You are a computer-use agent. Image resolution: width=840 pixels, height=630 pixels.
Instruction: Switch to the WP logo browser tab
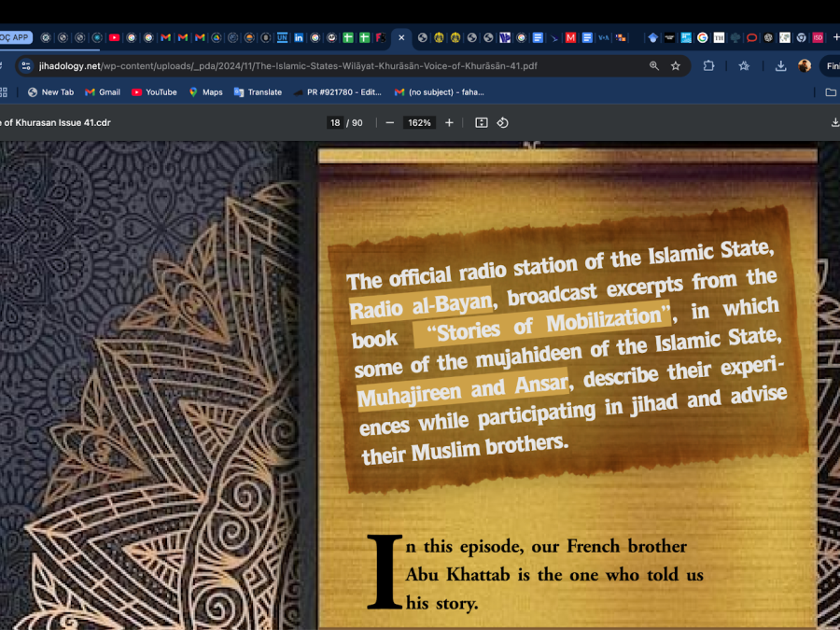coord(505,37)
